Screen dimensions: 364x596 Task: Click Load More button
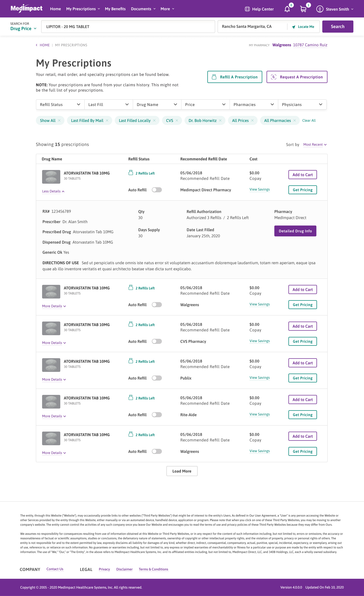click(182, 471)
